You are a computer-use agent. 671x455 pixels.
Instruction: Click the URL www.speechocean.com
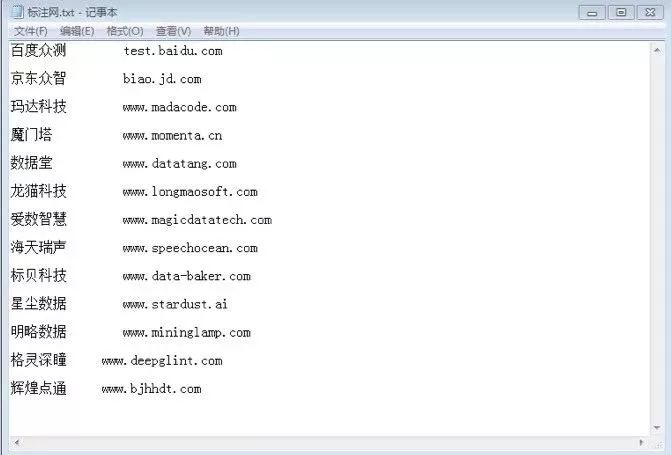(190, 249)
